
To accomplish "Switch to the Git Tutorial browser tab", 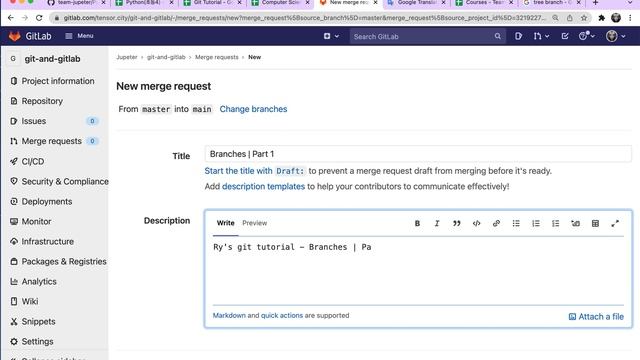I will pyautogui.click(x=212, y=3).
